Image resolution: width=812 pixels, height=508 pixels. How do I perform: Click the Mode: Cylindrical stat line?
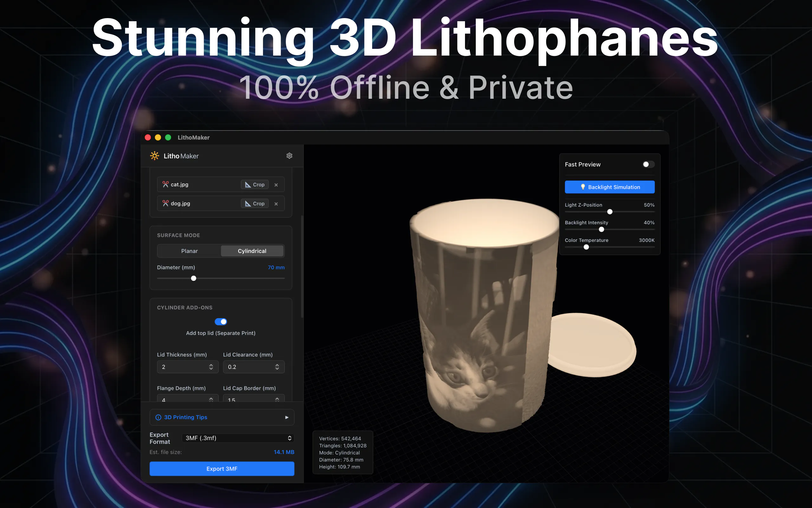339,452
